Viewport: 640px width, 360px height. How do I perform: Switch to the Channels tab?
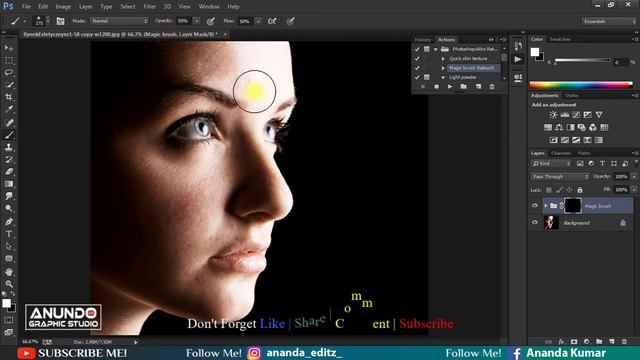point(560,153)
